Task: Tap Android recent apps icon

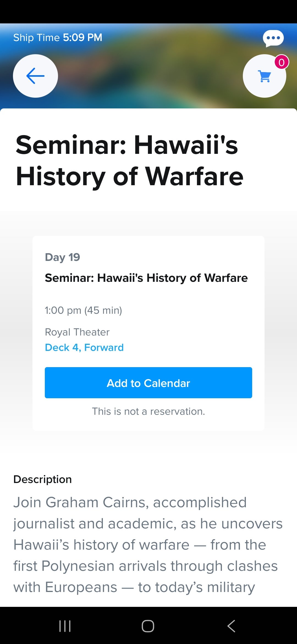Action: (65, 626)
